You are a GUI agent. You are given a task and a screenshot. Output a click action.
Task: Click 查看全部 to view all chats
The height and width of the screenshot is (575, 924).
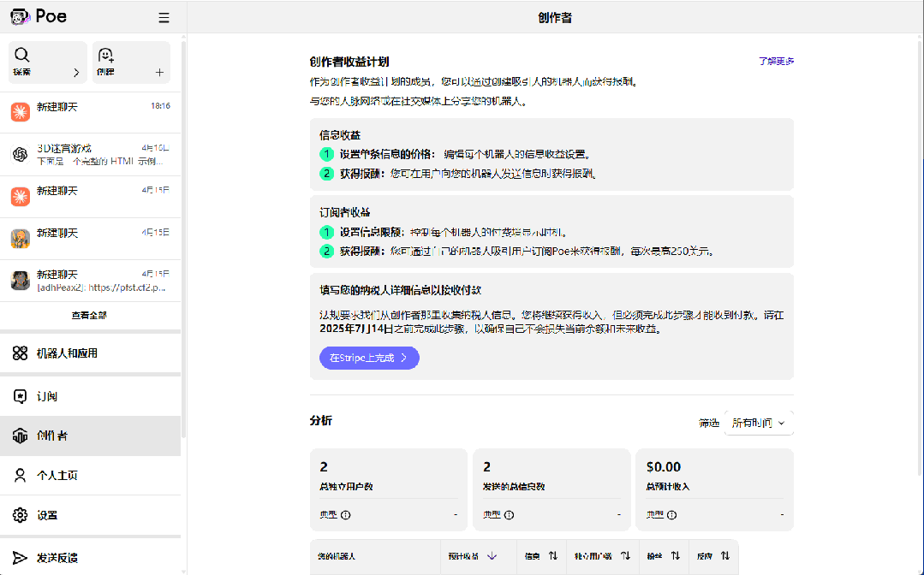coord(91,315)
